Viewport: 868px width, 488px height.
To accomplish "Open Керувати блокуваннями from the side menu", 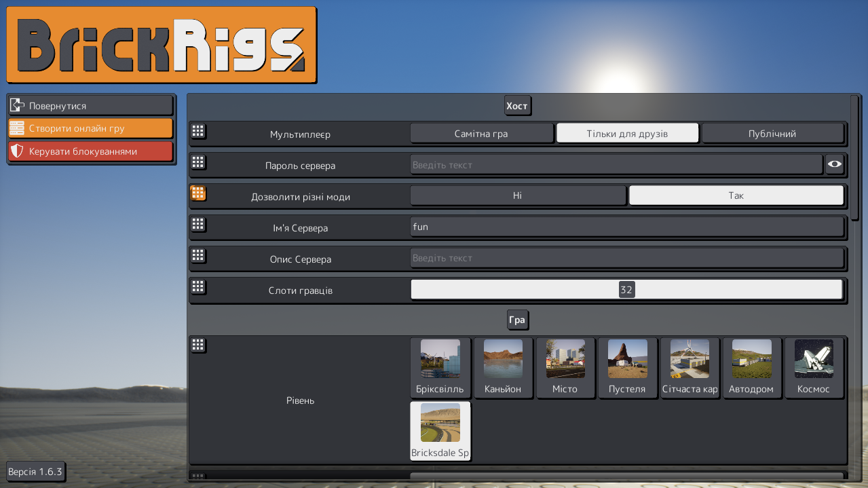I will 90,151.
